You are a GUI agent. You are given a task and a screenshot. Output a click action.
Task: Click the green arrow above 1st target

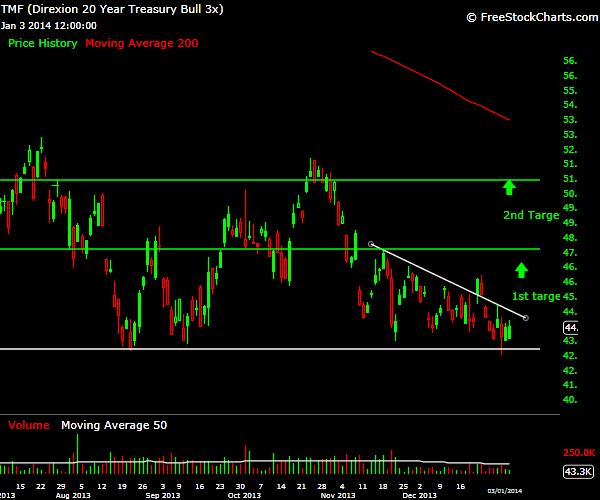coord(521,270)
